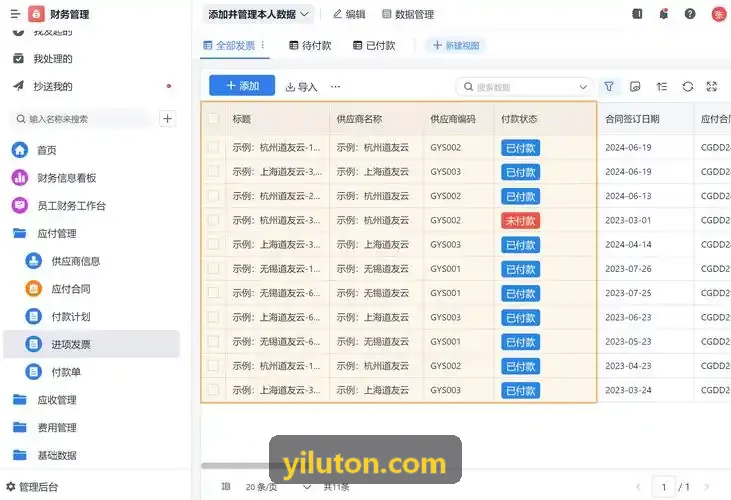Click the red 未付款 status tag

[x=521, y=220]
